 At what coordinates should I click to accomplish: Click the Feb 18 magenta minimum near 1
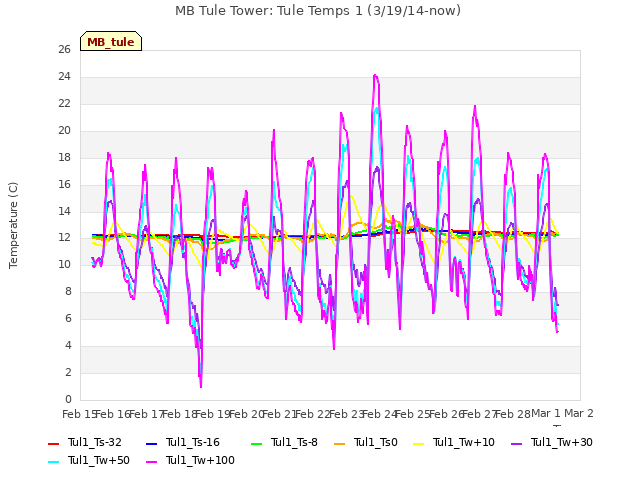tap(201, 386)
